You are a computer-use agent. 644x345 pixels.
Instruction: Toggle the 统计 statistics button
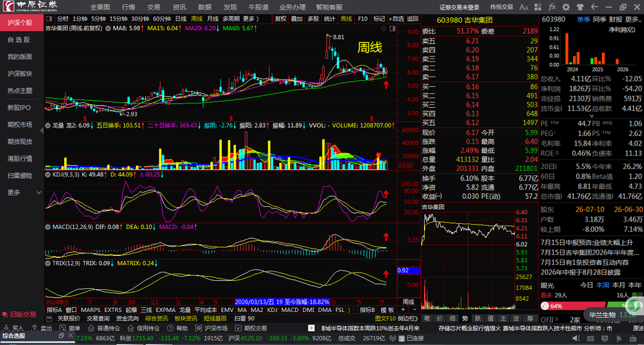point(330,19)
